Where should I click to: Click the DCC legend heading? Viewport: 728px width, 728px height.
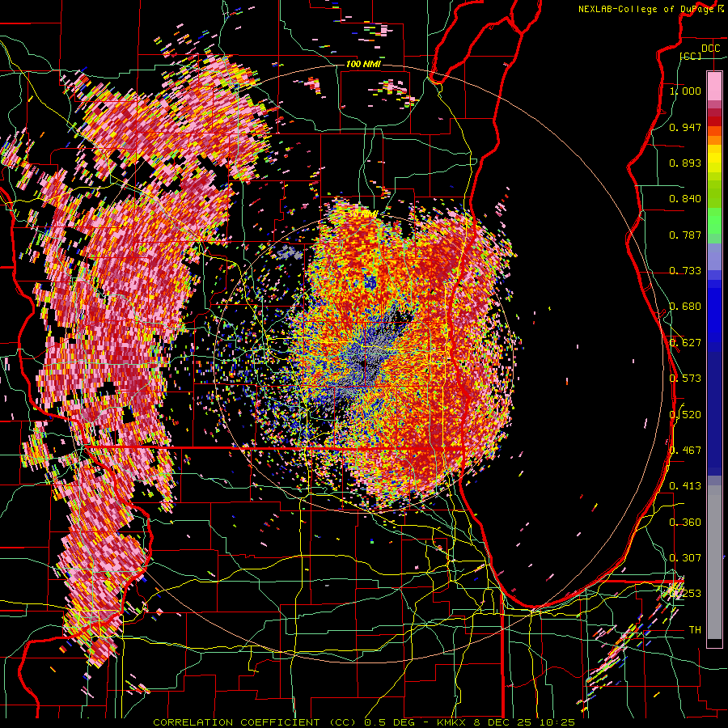click(x=710, y=49)
